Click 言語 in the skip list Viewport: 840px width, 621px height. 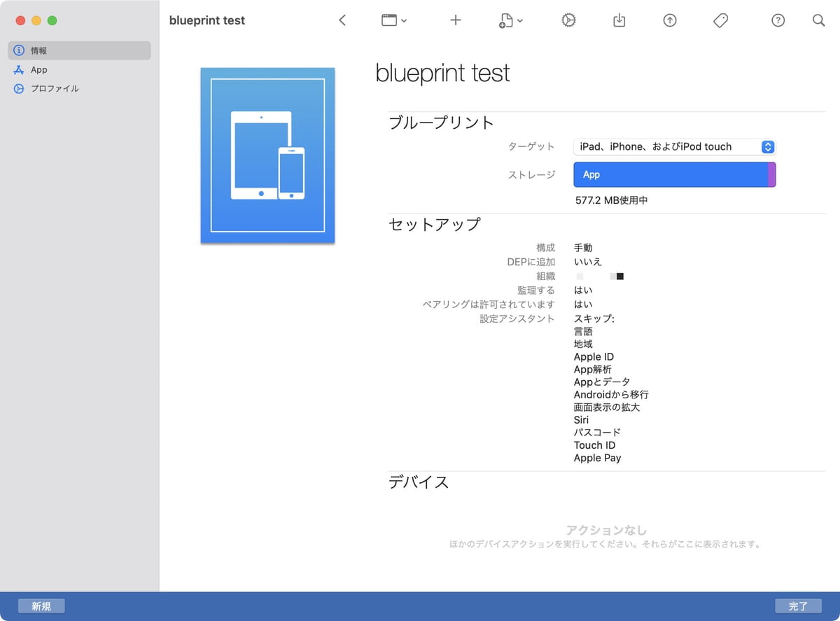coord(583,331)
